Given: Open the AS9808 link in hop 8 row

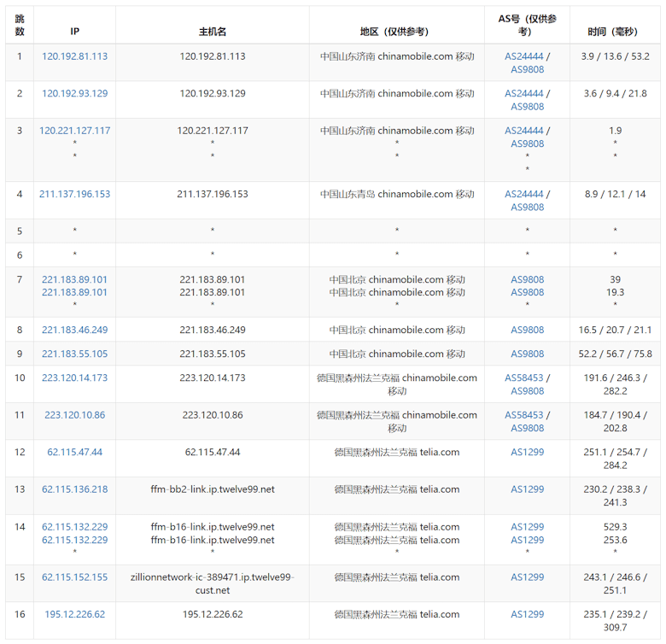Looking at the screenshot, I should (527, 330).
